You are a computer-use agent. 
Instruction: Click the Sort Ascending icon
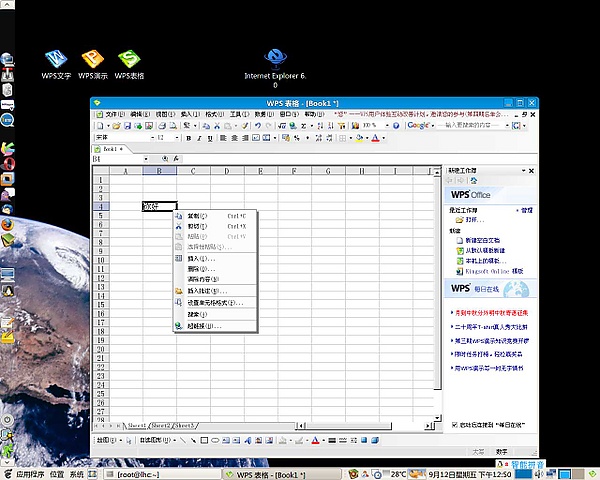click(x=320, y=126)
